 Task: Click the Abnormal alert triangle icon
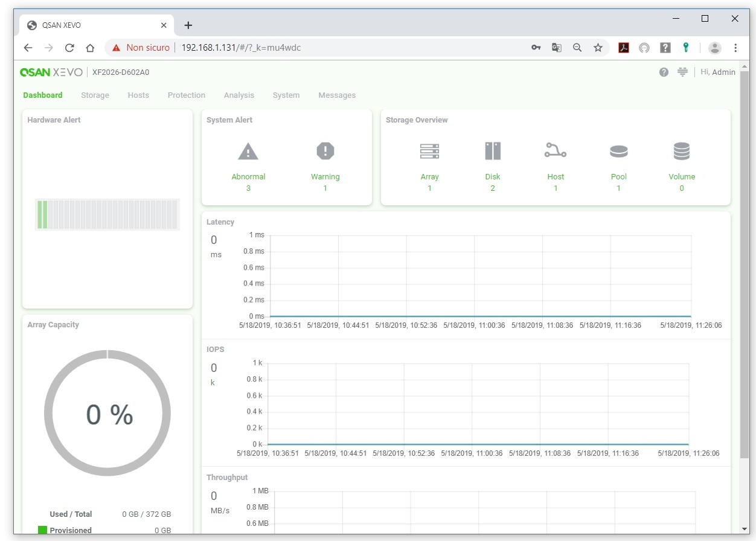click(248, 152)
